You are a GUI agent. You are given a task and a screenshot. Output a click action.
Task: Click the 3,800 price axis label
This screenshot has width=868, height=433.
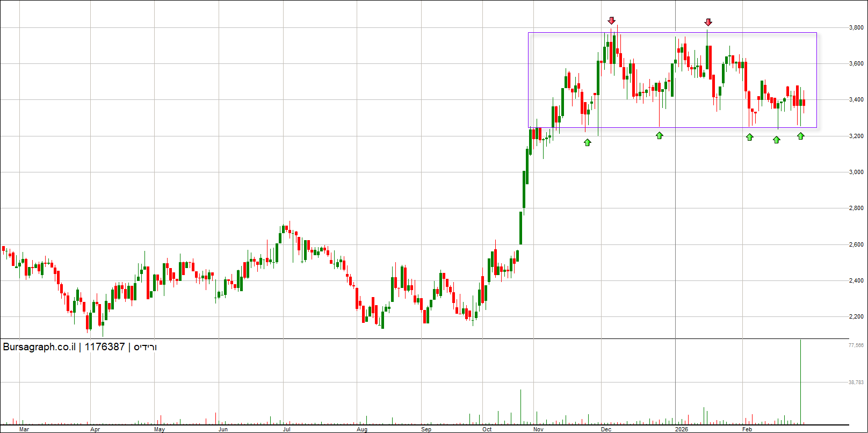[x=856, y=27]
